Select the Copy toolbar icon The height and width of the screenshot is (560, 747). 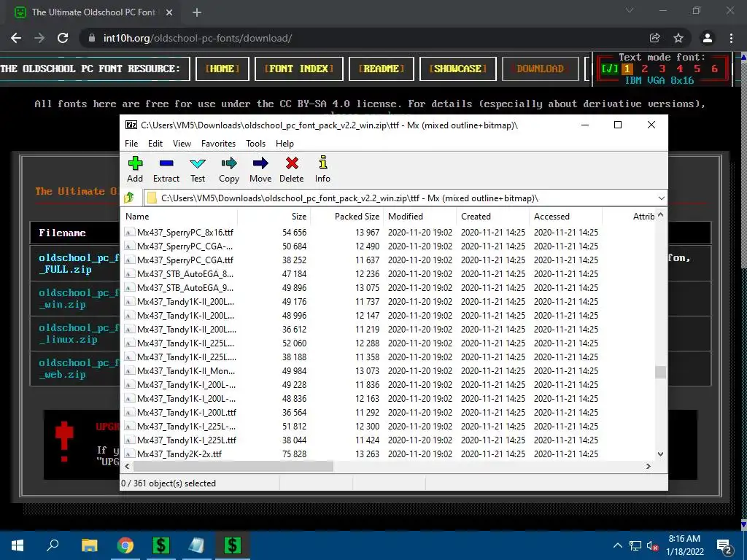point(229,169)
